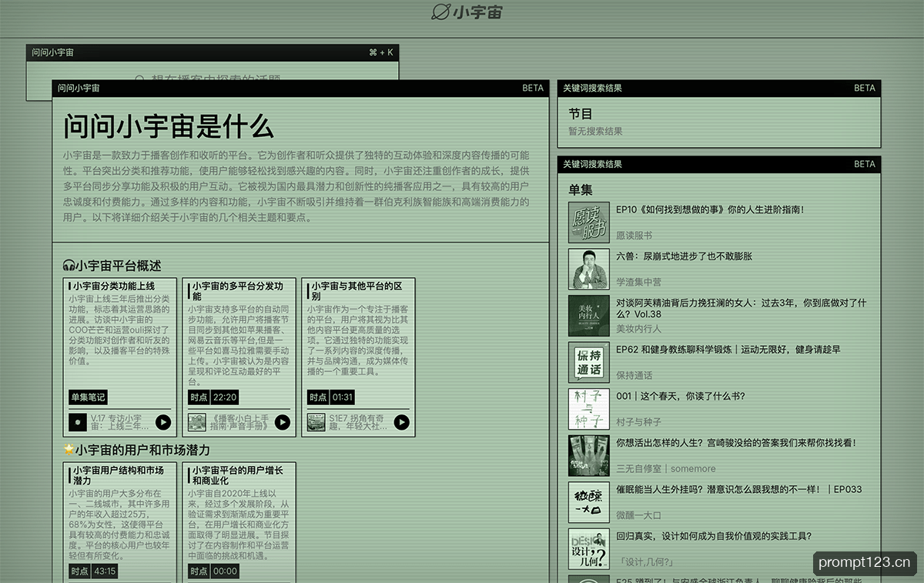
Task: Open 愿读服书 episode cover thumbnail
Action: tap(589, 222)
